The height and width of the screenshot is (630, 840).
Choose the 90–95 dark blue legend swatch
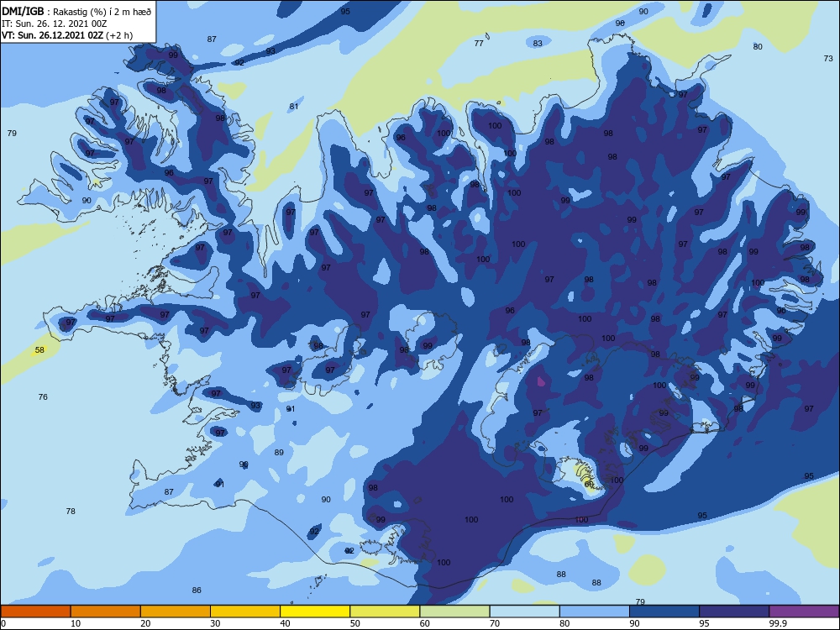[664, 612]
